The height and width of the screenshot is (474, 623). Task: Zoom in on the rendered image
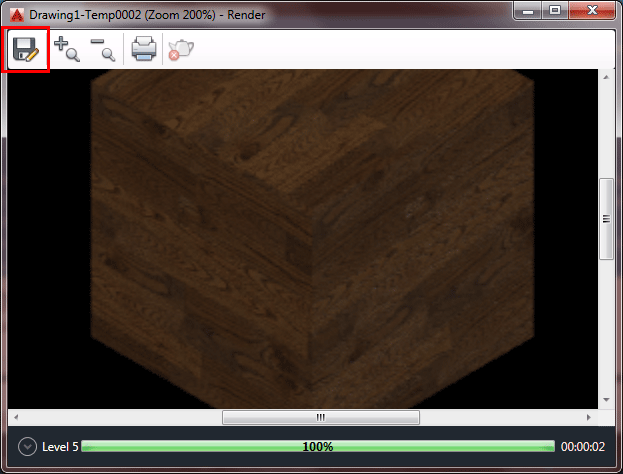click(x=67, y=49)
